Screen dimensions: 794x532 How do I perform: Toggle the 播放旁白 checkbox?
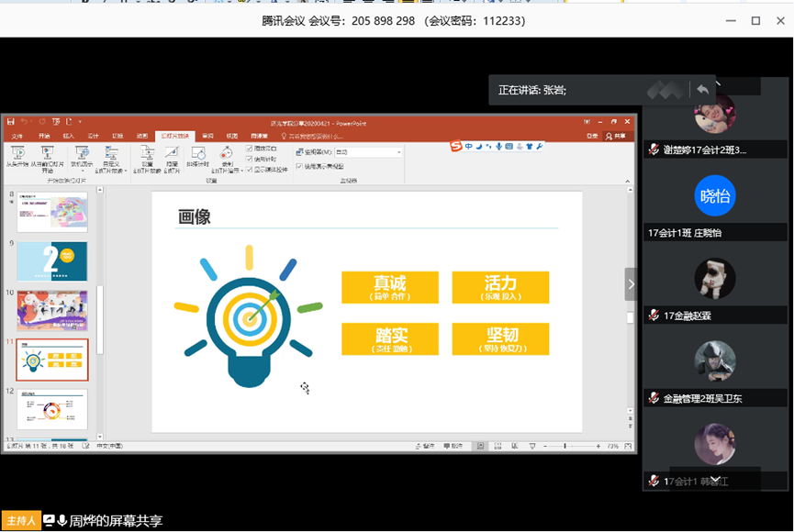(250, 149)
